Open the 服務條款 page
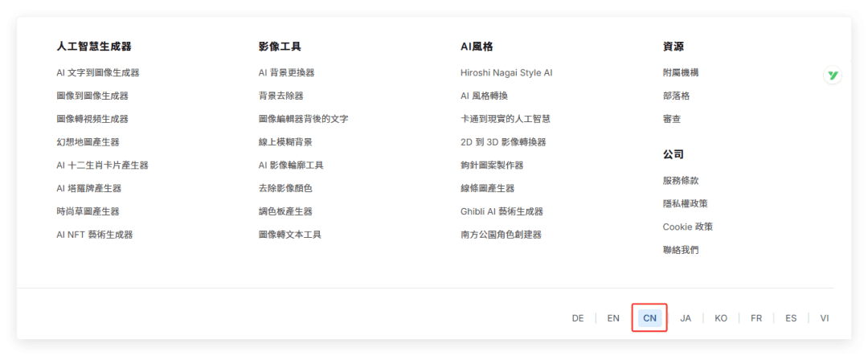 (x=681, y=181)
